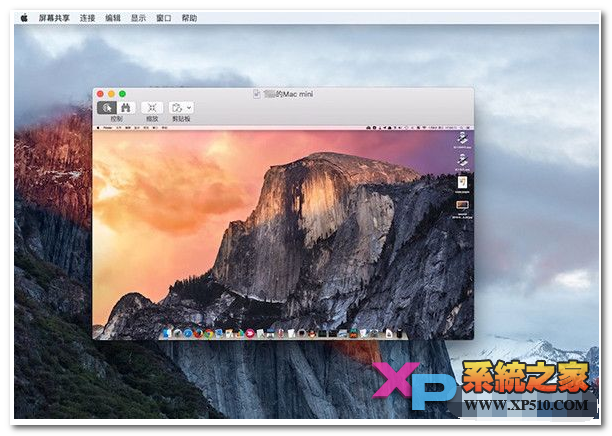Click the remote Apple menu icon

98,128
